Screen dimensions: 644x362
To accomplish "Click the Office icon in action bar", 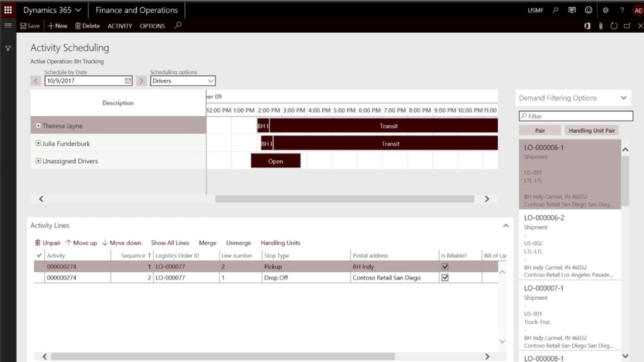I will click(587, 26).
